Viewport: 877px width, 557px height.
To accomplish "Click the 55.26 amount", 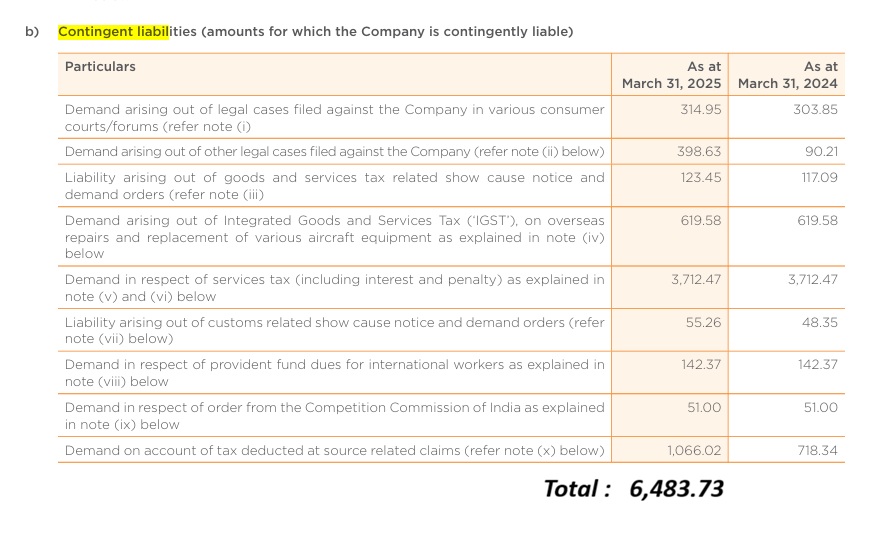I will [x=703, y=323].
